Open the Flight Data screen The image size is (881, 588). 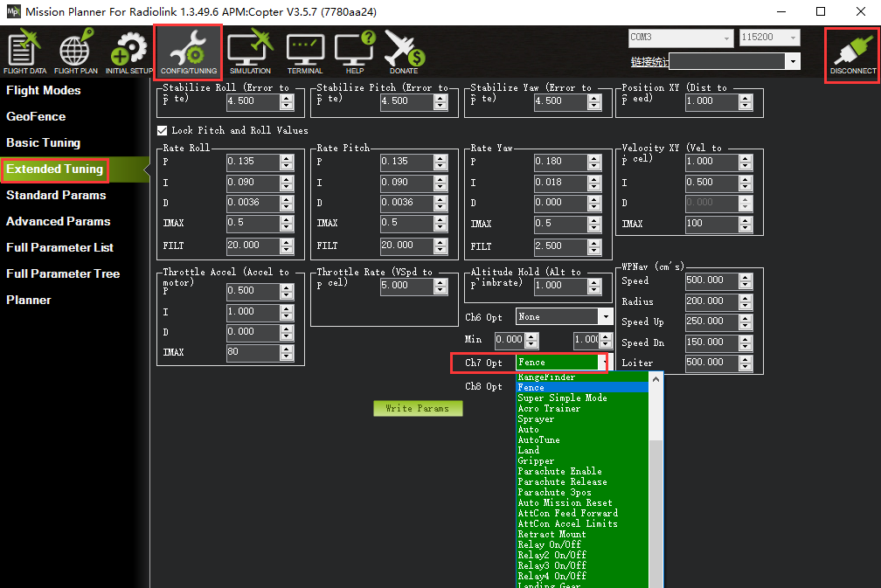24,52
